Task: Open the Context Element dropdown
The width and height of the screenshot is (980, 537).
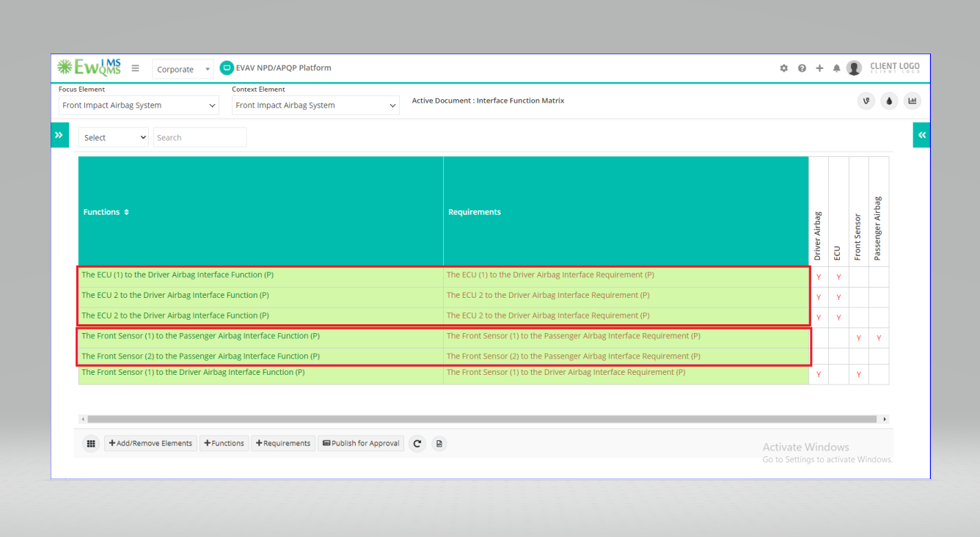Action: pyautogui.click(x=315, y=105)
